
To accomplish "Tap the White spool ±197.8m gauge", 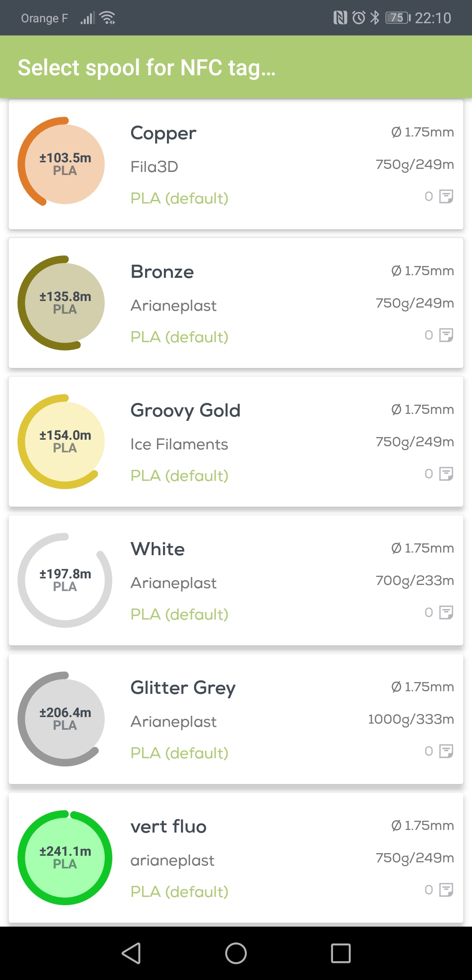I will point(65,580).
